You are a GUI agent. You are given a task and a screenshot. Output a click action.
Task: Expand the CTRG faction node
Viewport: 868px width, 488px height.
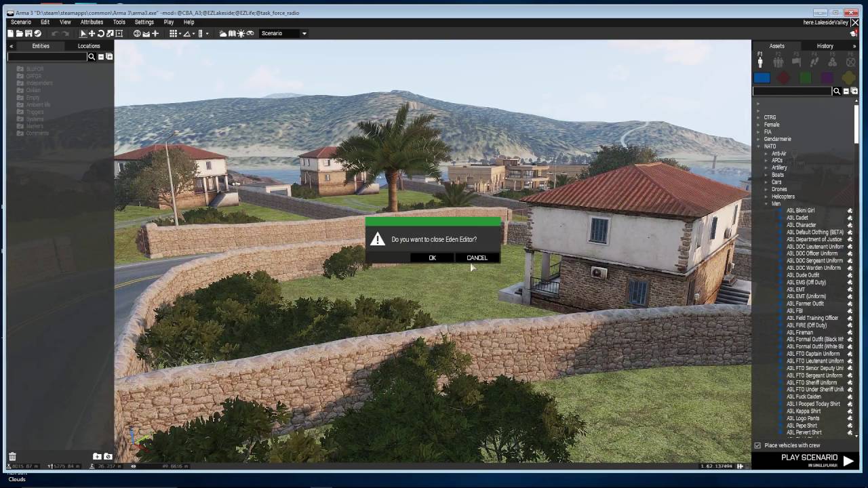tap(759, 117)
